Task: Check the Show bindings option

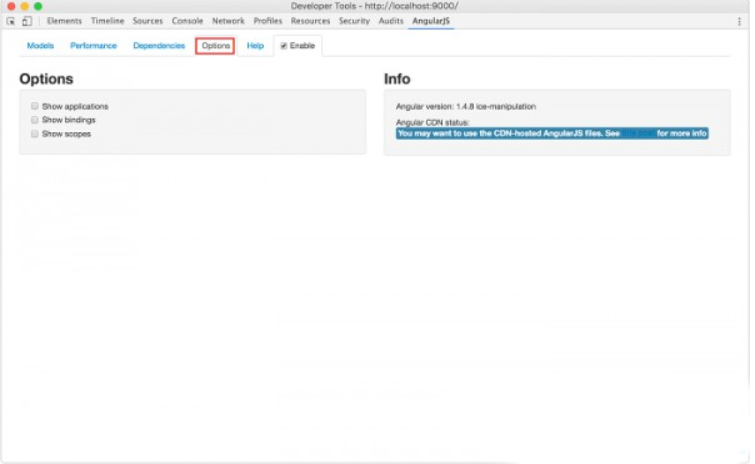Action: [35, 120]
